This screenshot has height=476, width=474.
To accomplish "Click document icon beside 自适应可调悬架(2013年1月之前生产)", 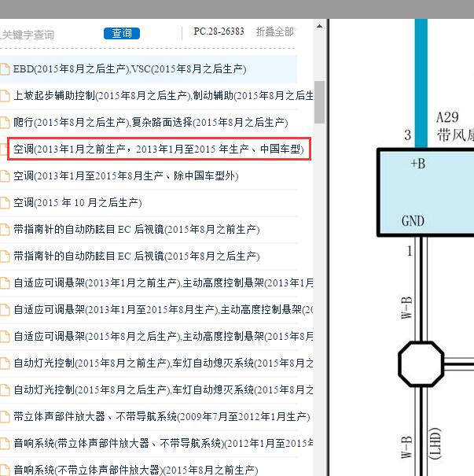I will [x=5, y=282].
